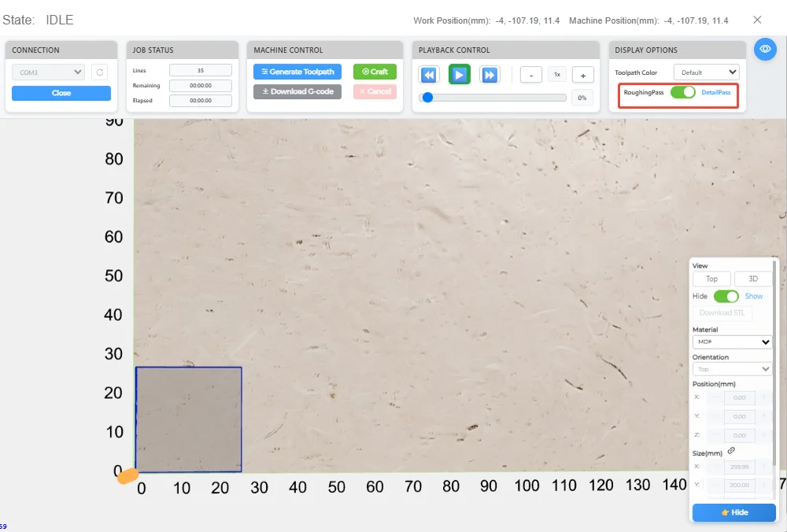Click the Lines field showing 35
Screen dimensions: 787x532
pos(200,70)
